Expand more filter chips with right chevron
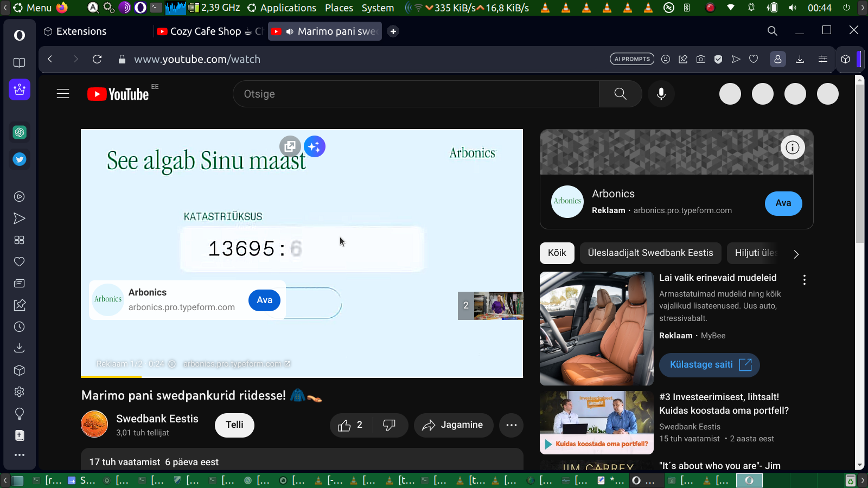This screenshot has width=868, height=488. (x=796, y=254)
